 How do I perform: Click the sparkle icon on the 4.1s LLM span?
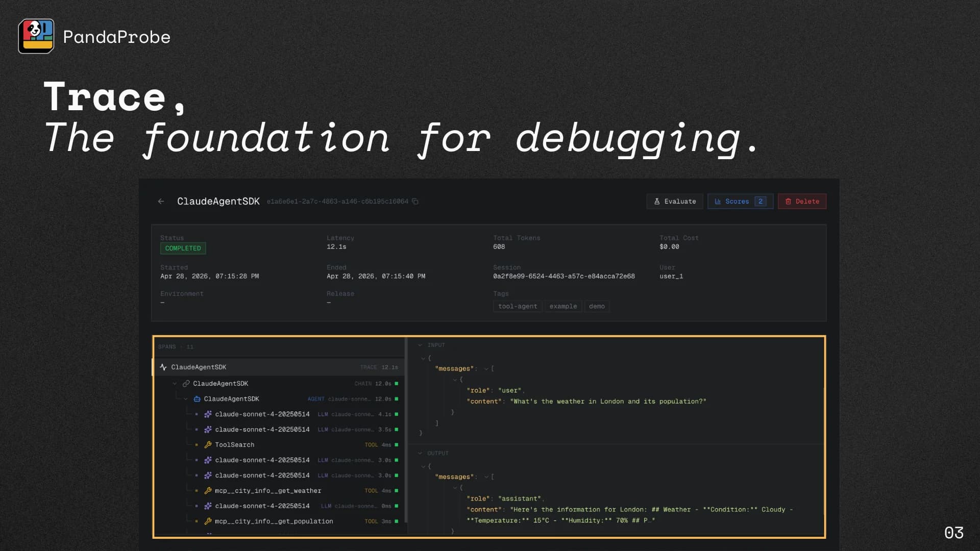pos(208,414)
